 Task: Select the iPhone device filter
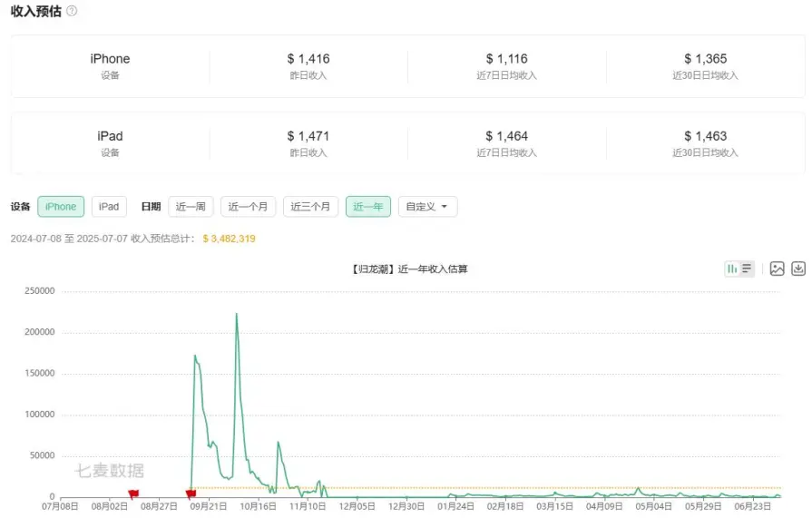[x=61, y=207]
